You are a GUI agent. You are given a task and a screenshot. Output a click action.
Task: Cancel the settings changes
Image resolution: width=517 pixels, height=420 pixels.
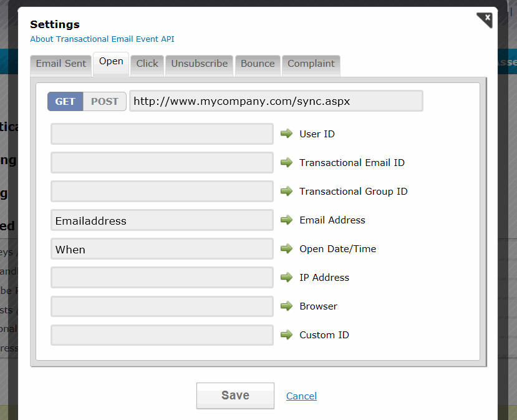pos(301,396)
